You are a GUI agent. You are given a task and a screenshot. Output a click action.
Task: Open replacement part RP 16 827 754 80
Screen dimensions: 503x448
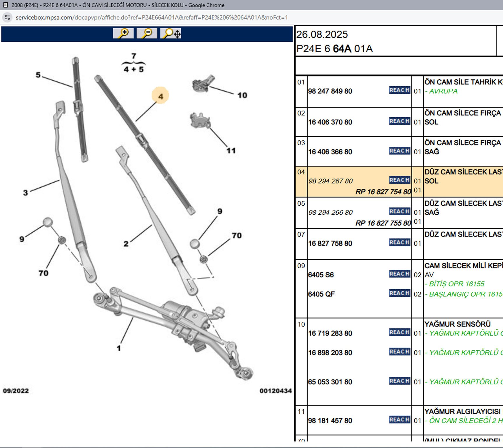383,192
